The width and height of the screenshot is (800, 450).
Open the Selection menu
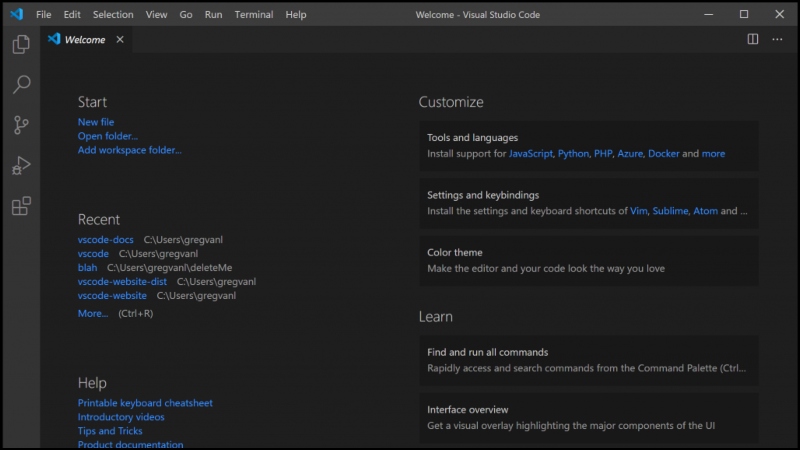tap(113, 14)
